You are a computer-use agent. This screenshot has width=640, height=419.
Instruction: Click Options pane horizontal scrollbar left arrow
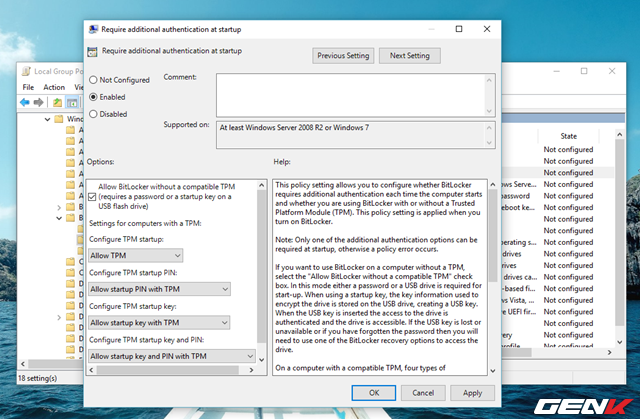[91, 370]
